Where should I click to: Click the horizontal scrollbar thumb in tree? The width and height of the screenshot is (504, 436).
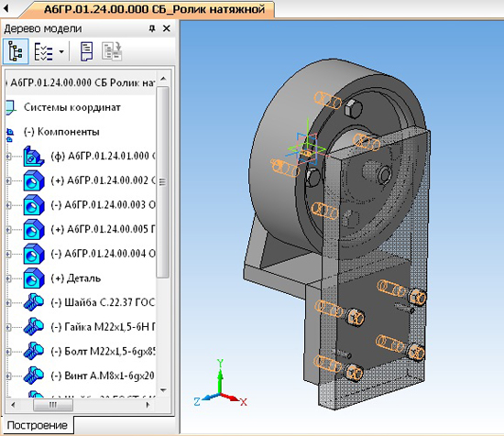[53, 405]
